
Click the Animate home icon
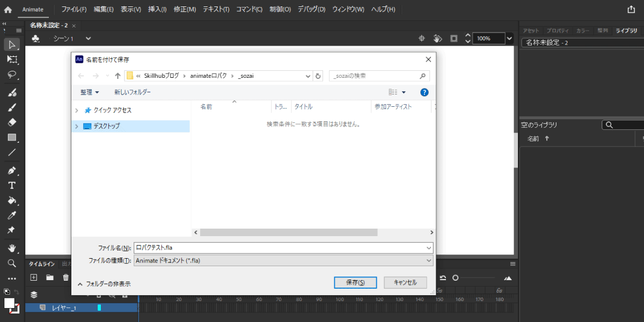[8, 9]
